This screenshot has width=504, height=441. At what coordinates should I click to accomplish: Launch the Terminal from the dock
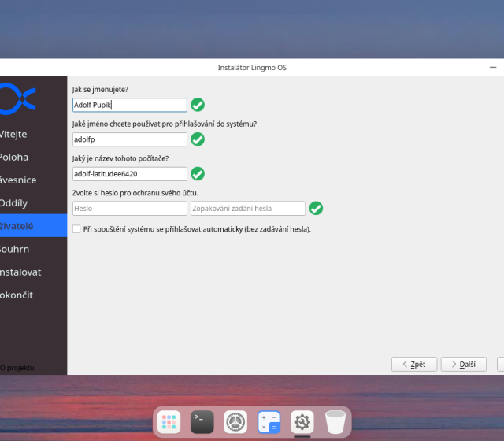pos(202,422)
